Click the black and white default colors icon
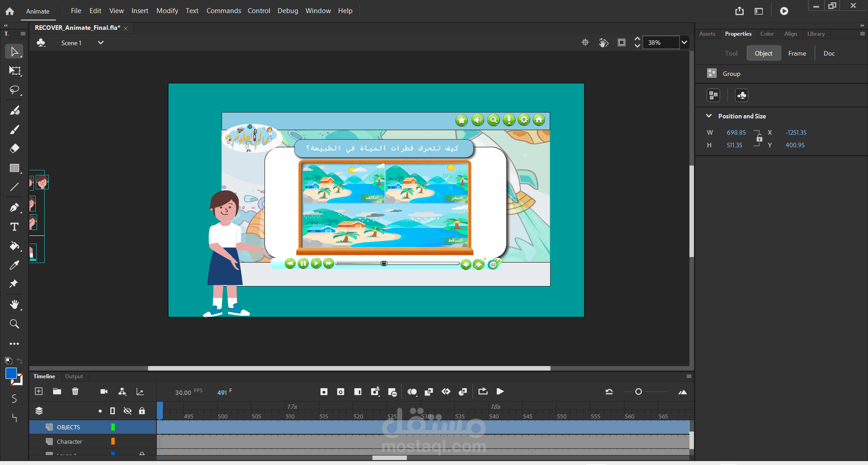This screenshot has width=868, height=465. [x=8, y=361]
